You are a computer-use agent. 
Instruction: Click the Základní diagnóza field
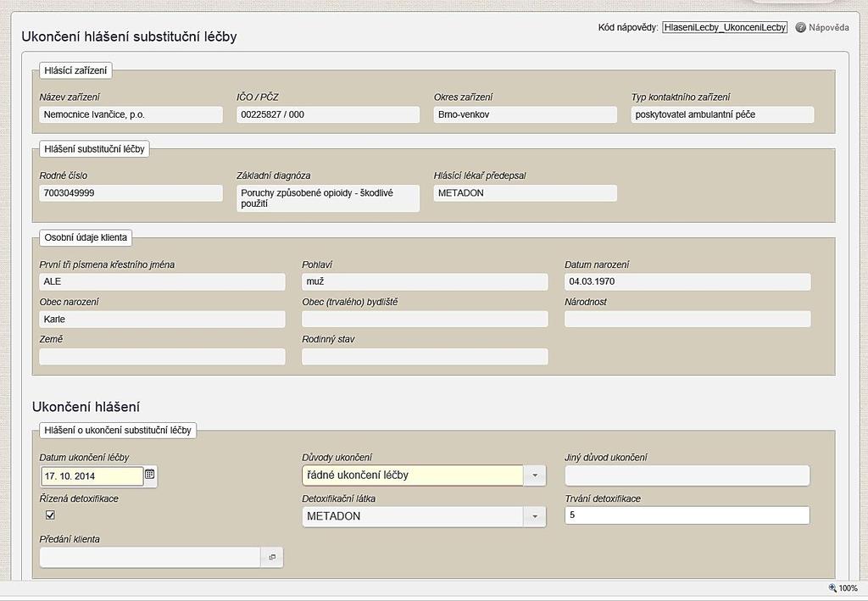tap(328, 198)
